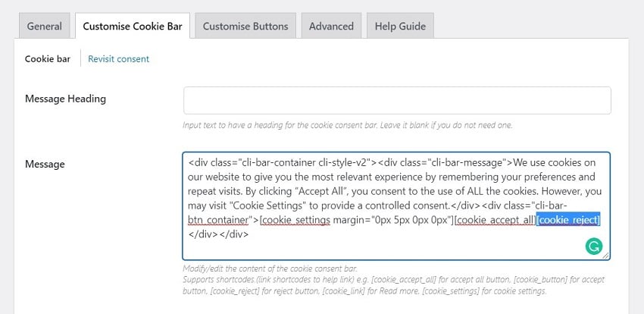Click the Grammarly icon in the message box
Viewport: 644px width, 314px height.
click(595, 246)
